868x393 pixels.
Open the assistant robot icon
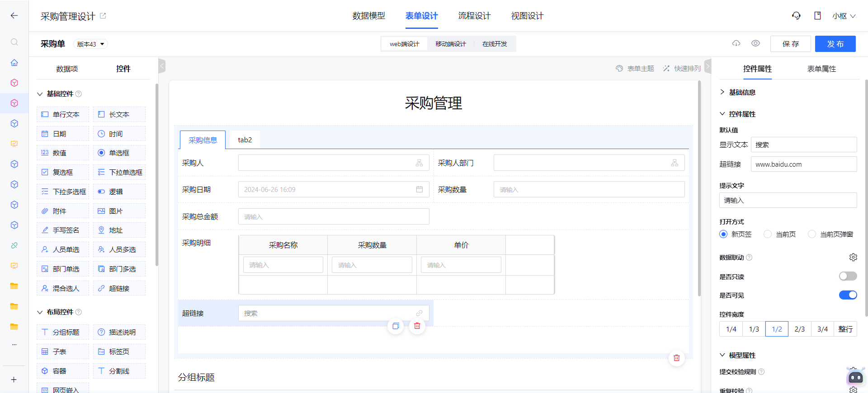click(855, 377)
